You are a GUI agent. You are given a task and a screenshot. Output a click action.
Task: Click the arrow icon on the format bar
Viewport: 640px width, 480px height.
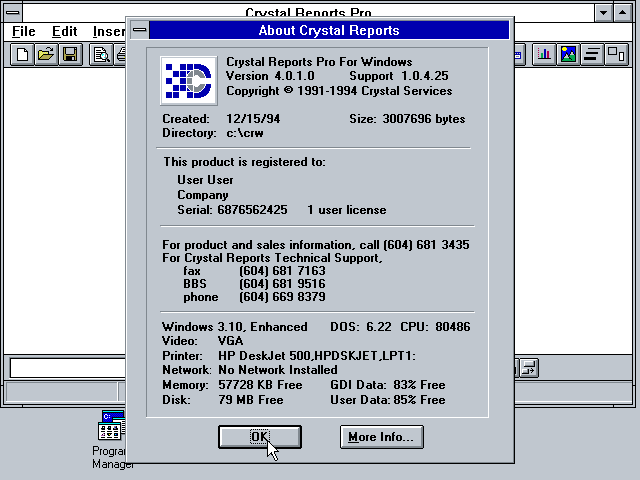pos(529,368)
